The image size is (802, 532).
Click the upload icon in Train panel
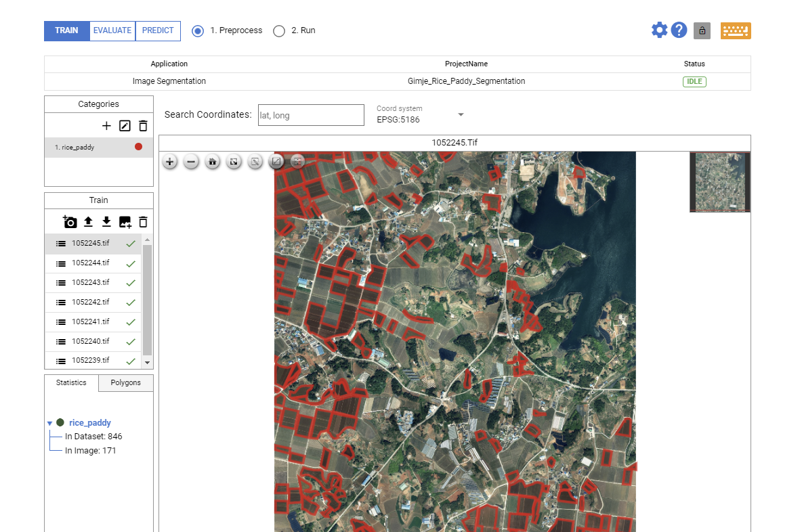[x=88, y=222]
